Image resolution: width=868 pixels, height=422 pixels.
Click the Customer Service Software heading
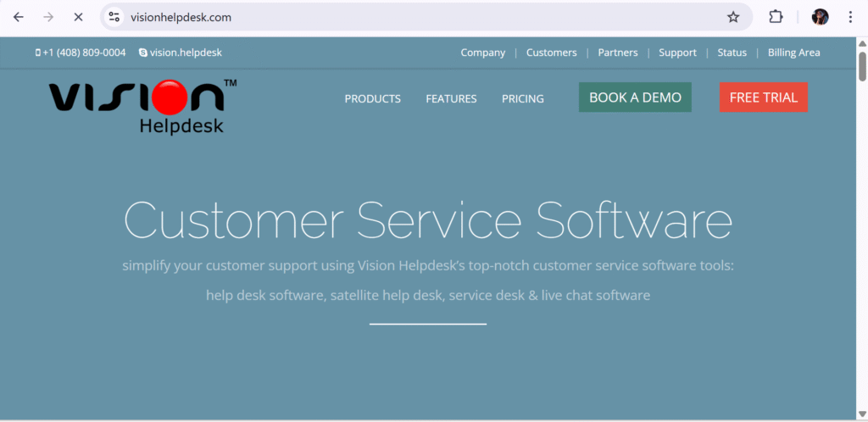(428, 219)
